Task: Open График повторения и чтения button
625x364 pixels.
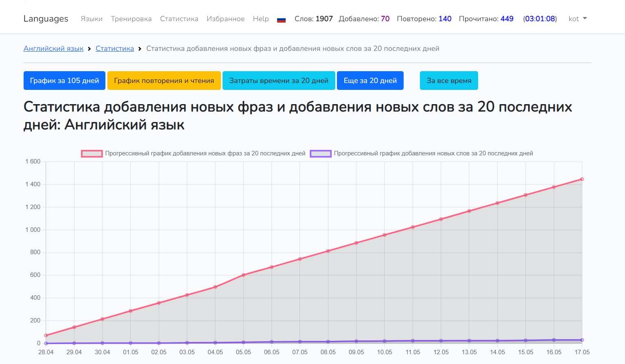Action: 164,81
